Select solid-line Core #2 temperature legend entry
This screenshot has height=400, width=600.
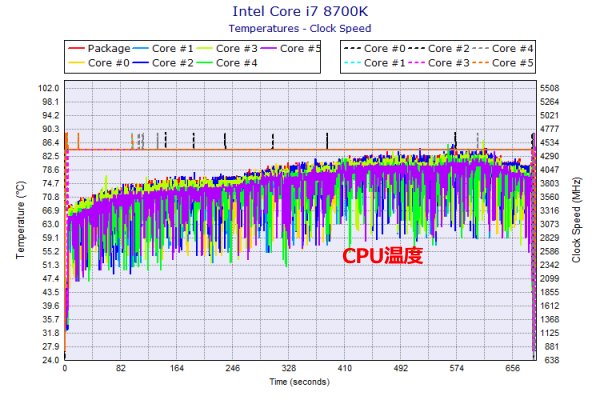(x=163, y=63)
